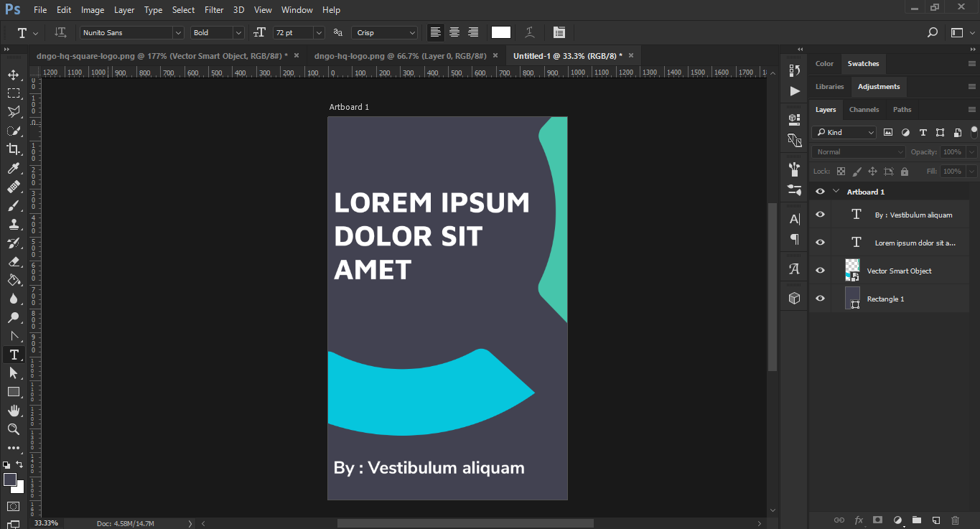This screenshot has width=980, height=529.
Task: Toggle text orientation in options bar
Action: coord(61,32)
